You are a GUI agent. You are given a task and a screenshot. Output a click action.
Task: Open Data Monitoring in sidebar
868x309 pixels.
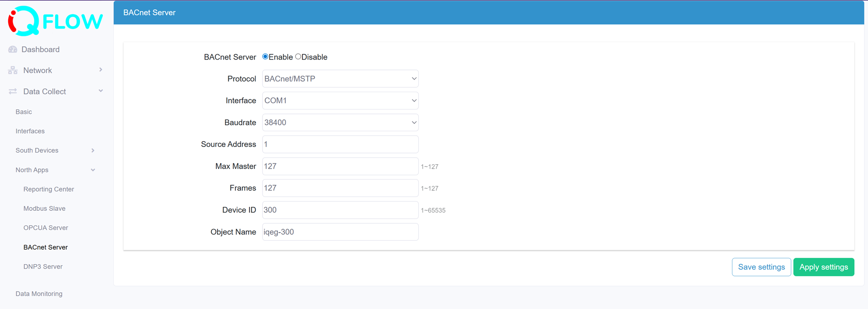tap(39, 294)
